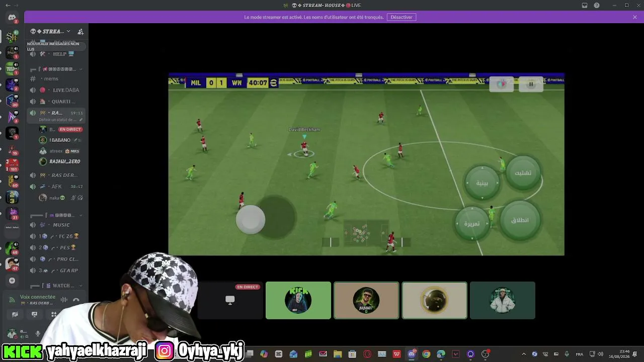Join the HELP voice channel
This screenshot has height=362, width=644.
pos(56,54)
